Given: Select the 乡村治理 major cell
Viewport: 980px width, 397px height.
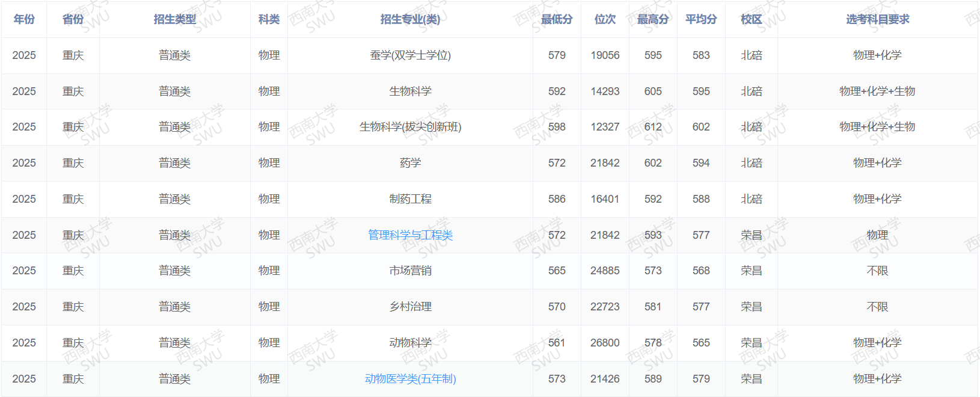Looking at the screenshot, I should [410, 307].
